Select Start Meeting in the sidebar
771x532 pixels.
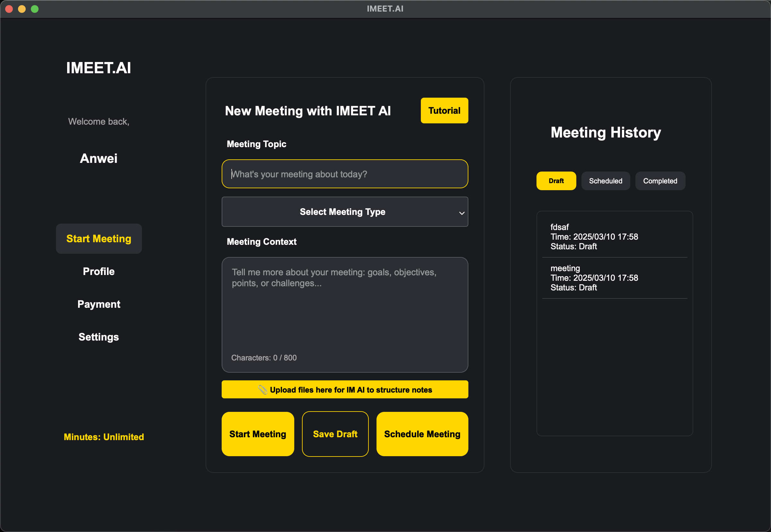(x=99, y=239)
